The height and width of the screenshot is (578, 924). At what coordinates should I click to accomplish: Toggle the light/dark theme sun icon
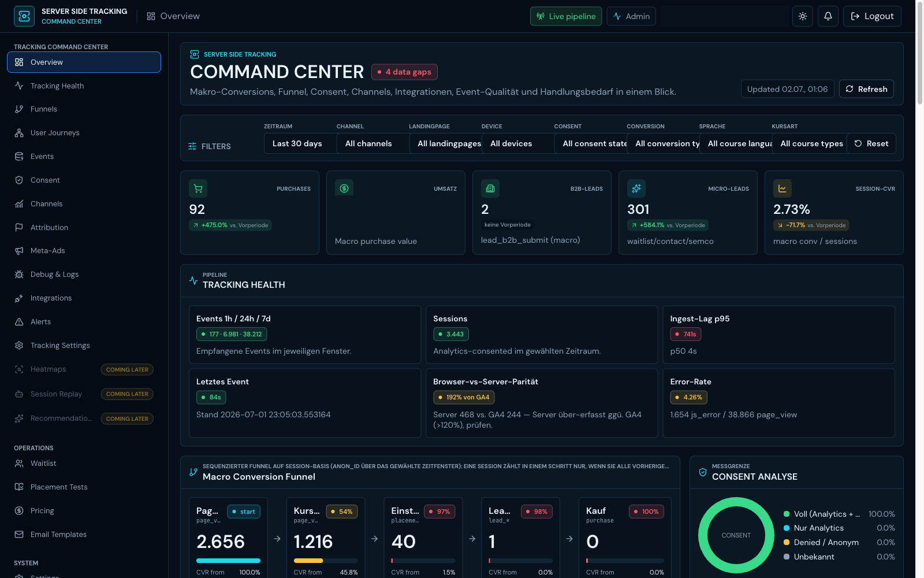803,16
